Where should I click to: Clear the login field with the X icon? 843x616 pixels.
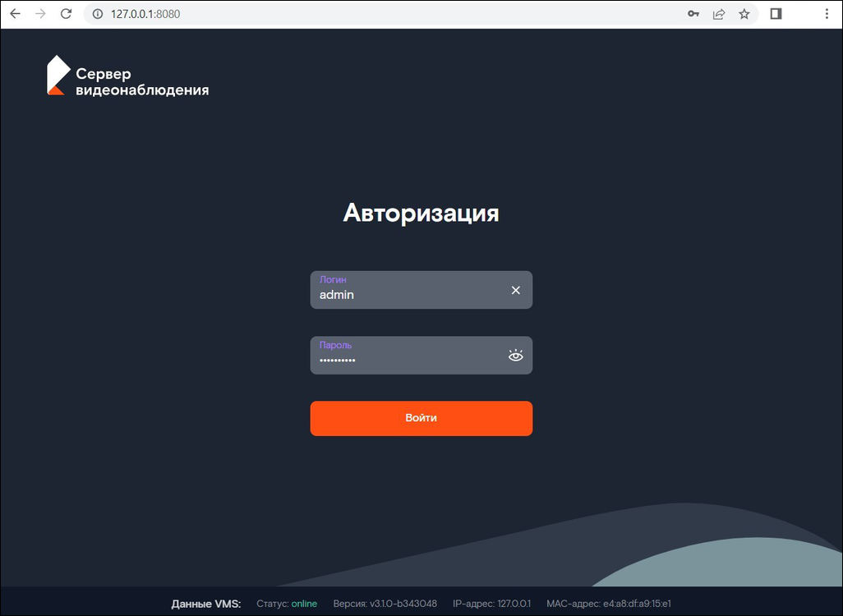(x=516, y=290)
